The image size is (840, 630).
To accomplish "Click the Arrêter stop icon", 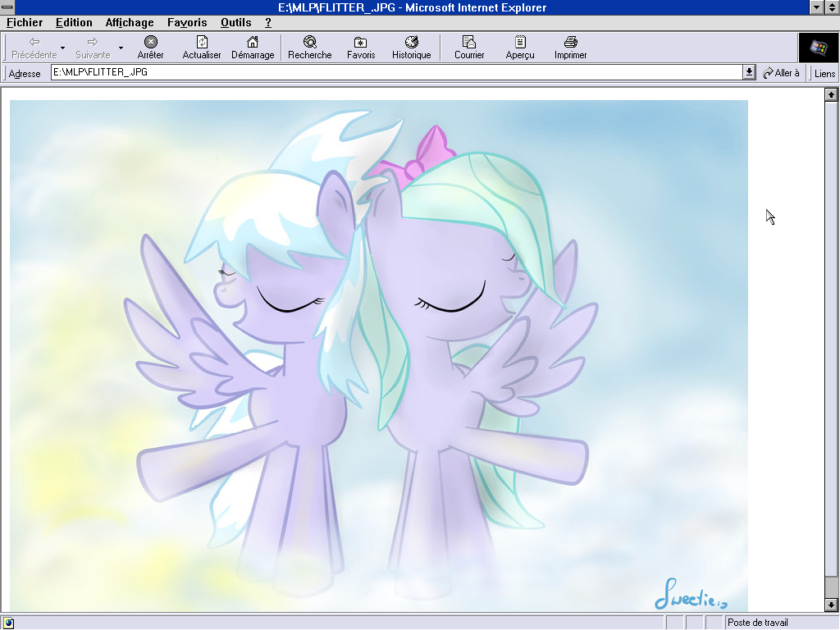I will (150, 43).
